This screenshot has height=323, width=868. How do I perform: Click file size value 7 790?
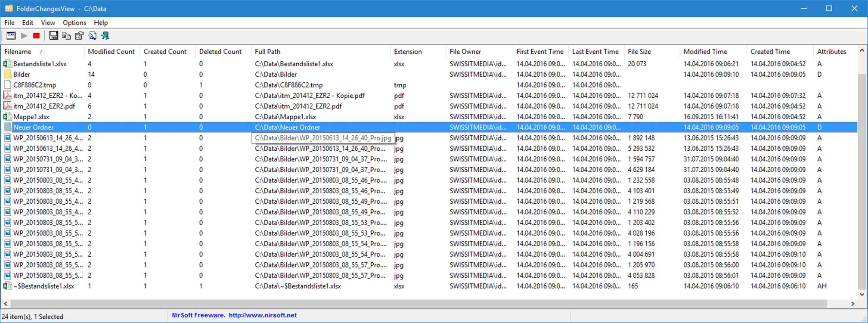coord(635,117)
